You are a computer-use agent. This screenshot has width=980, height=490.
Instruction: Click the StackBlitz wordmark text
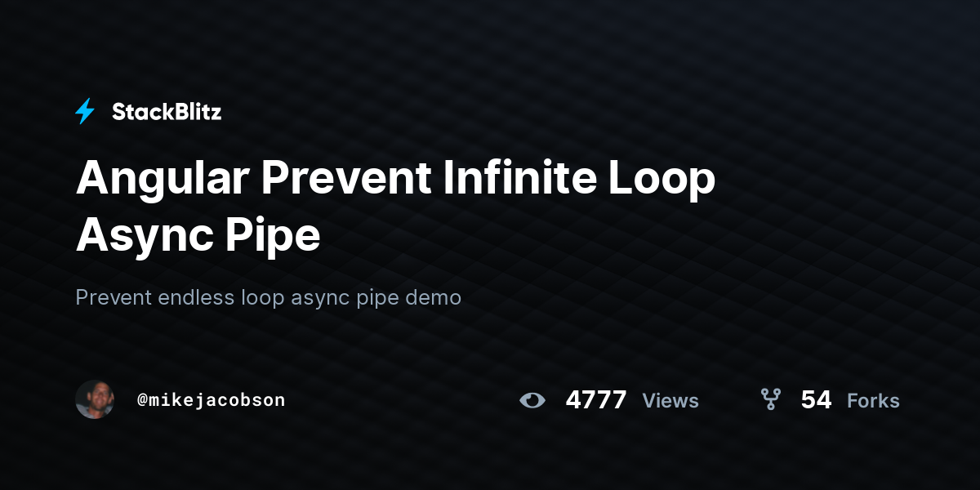point(167,112)
